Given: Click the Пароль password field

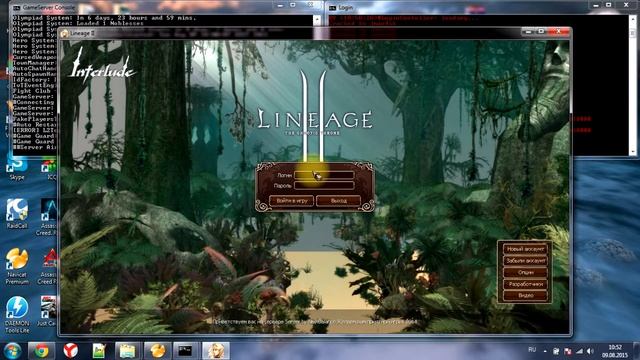Looking at the screenshot, I should pos(324,185).
